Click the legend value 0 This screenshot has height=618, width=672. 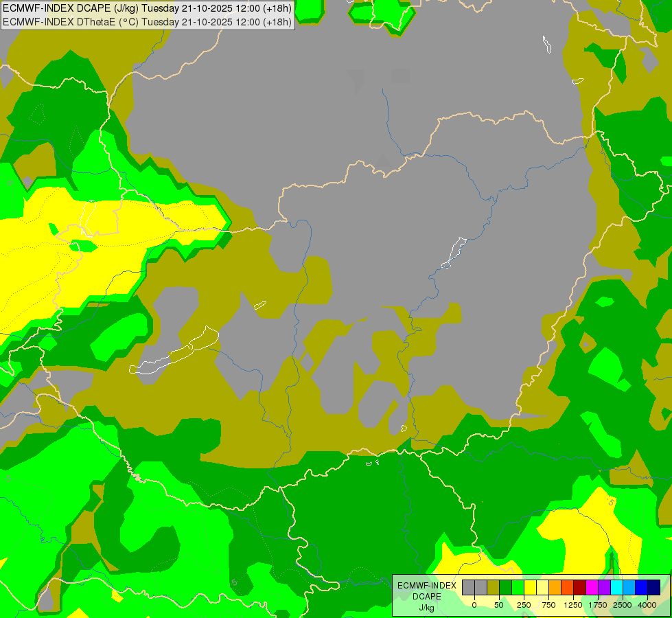[x=474, y=605]
